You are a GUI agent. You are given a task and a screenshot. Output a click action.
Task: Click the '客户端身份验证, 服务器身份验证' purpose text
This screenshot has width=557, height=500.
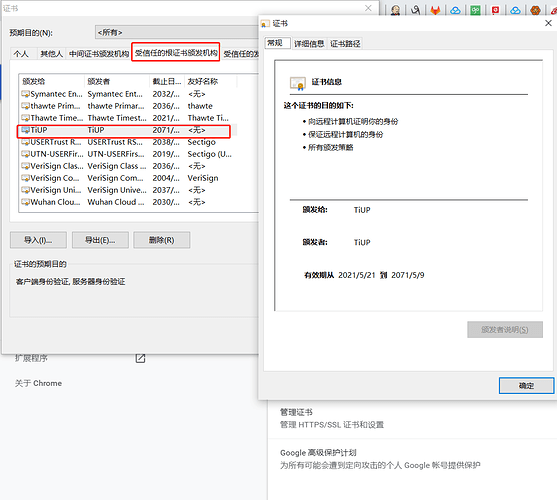coord(70,282)
